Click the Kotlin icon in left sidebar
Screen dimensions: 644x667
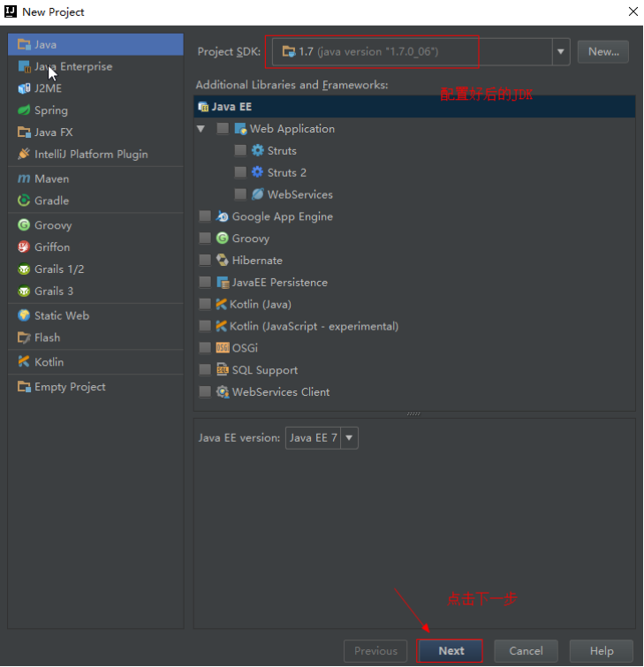[x=24, y=361]
